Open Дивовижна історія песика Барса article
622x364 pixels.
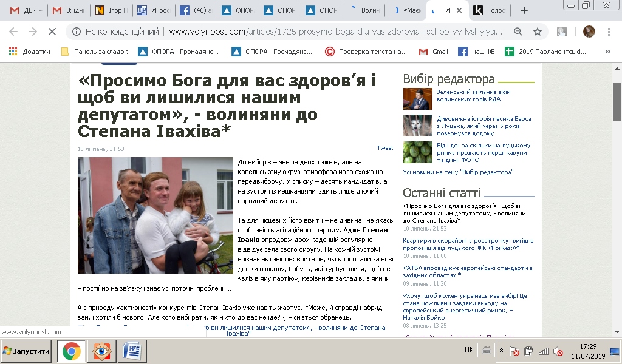[x=484, y=126]
